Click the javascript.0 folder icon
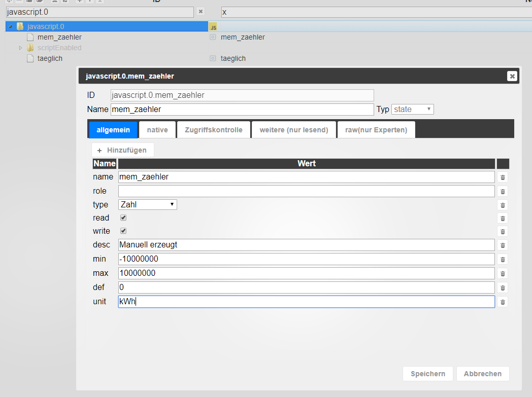 [20, 26]
